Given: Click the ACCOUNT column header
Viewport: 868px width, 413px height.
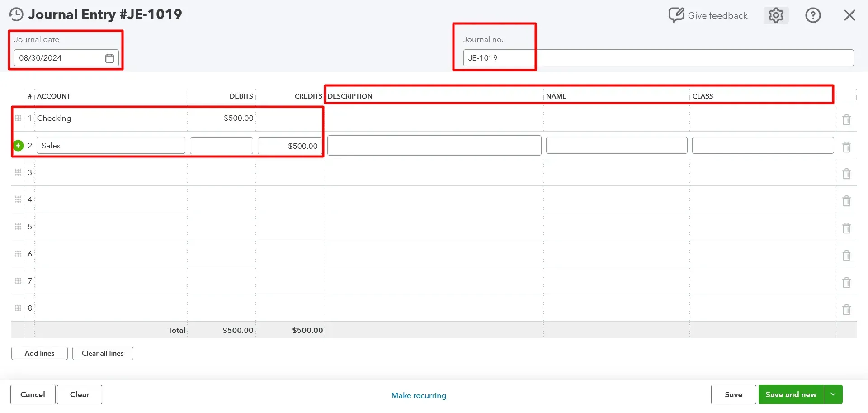Looking at the screenshot, I should coord(54,96).
